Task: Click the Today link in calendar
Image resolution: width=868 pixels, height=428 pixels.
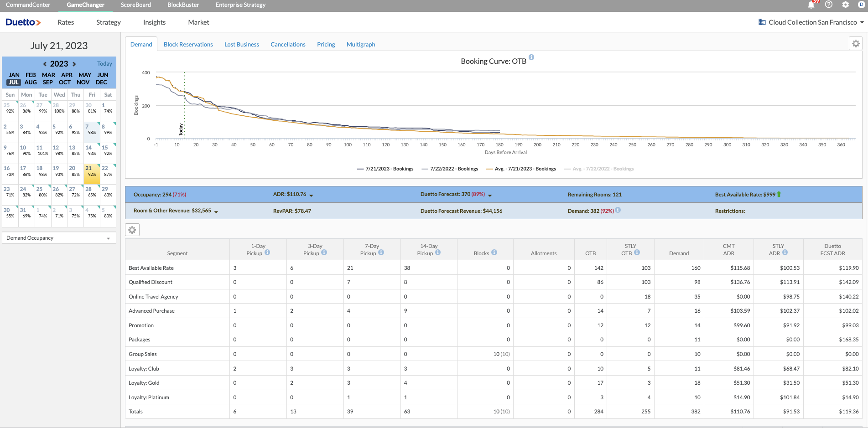Action: (104, 64)
